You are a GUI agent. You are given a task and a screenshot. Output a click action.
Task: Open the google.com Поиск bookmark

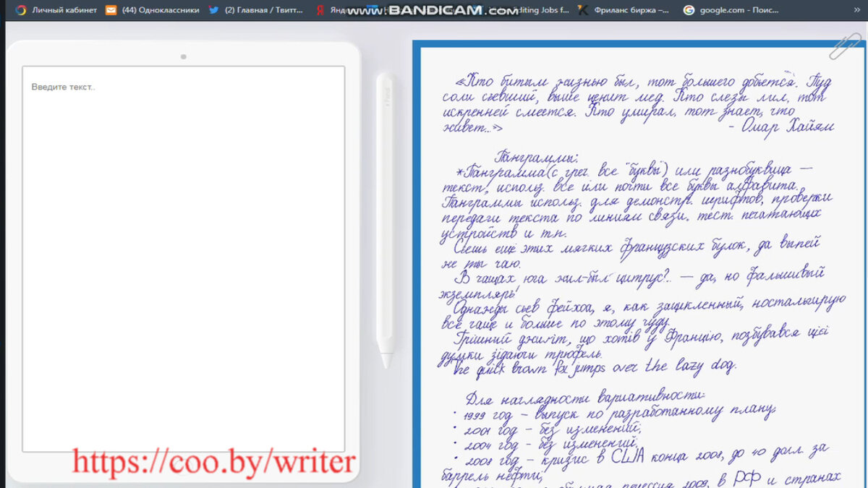coord(731,10)
